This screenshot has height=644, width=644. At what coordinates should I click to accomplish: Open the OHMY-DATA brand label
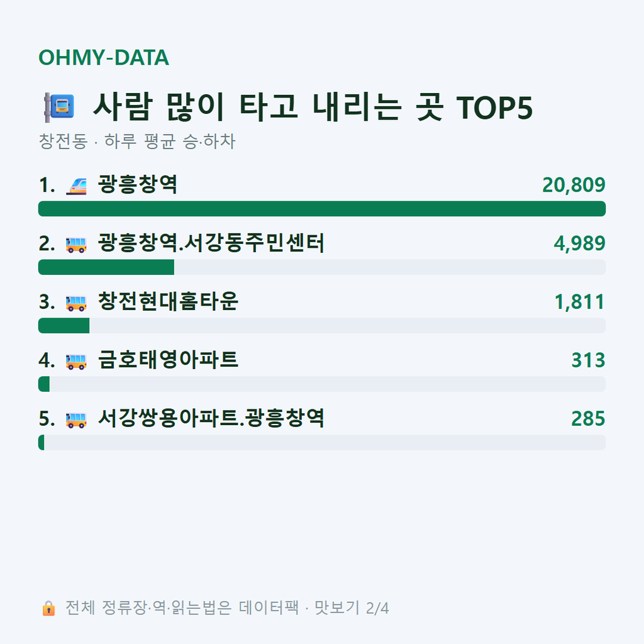tap(104, 57)
